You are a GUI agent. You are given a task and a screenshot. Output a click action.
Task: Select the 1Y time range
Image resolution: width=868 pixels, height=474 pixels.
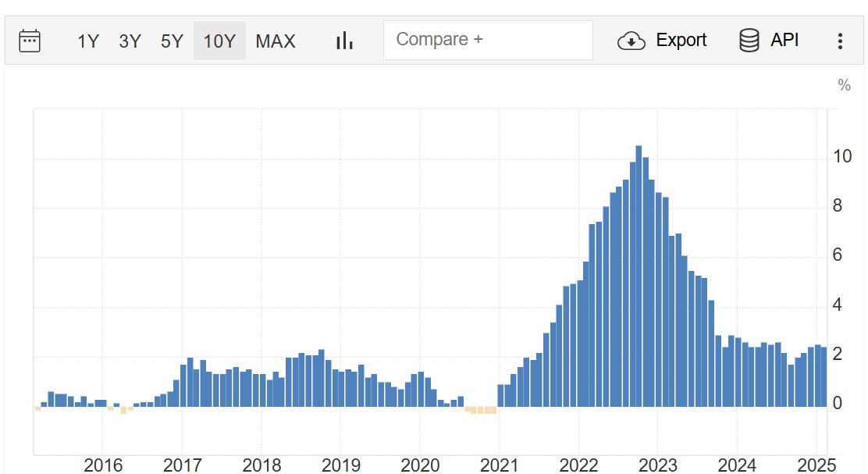(x=88, y=41)
